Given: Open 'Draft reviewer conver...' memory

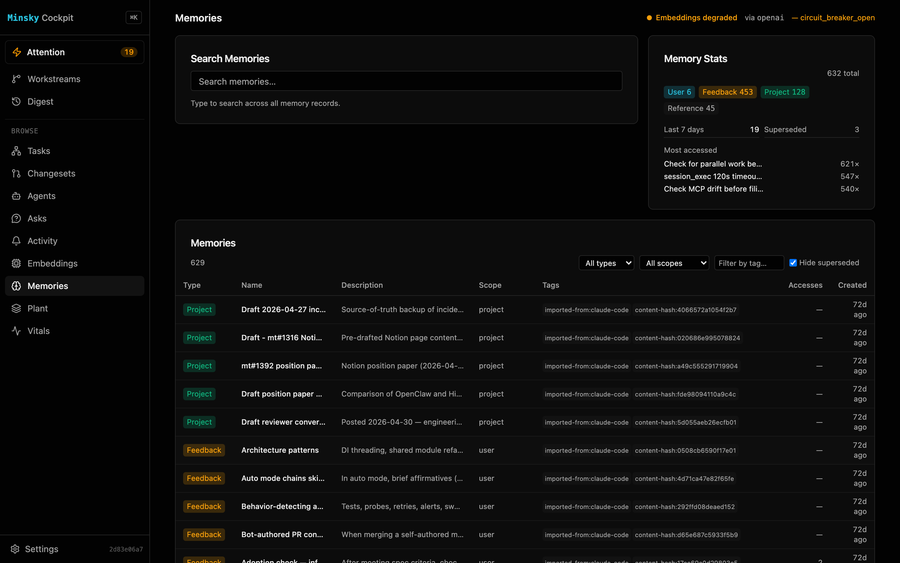Looking at the screenshot, I should (283, 422).
